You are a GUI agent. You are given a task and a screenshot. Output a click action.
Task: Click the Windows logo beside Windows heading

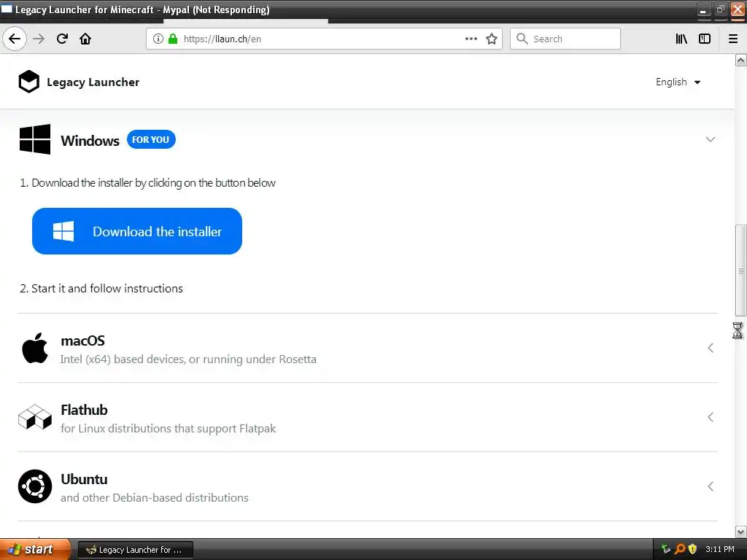point(35,139)
